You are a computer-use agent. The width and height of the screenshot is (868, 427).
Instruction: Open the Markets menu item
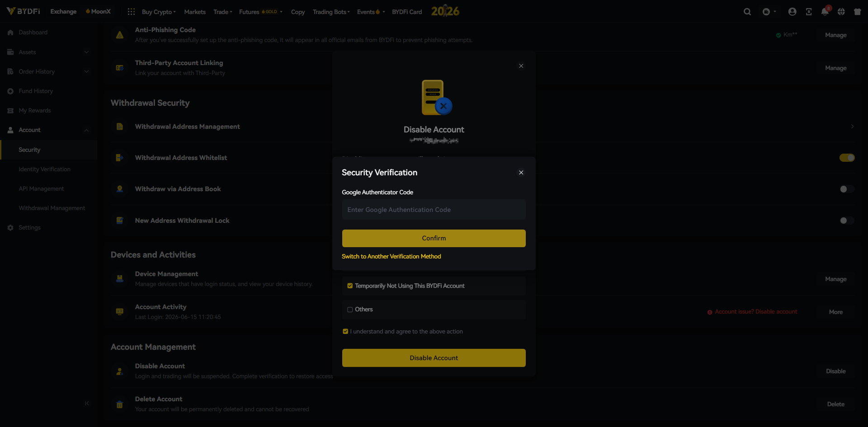195,12
